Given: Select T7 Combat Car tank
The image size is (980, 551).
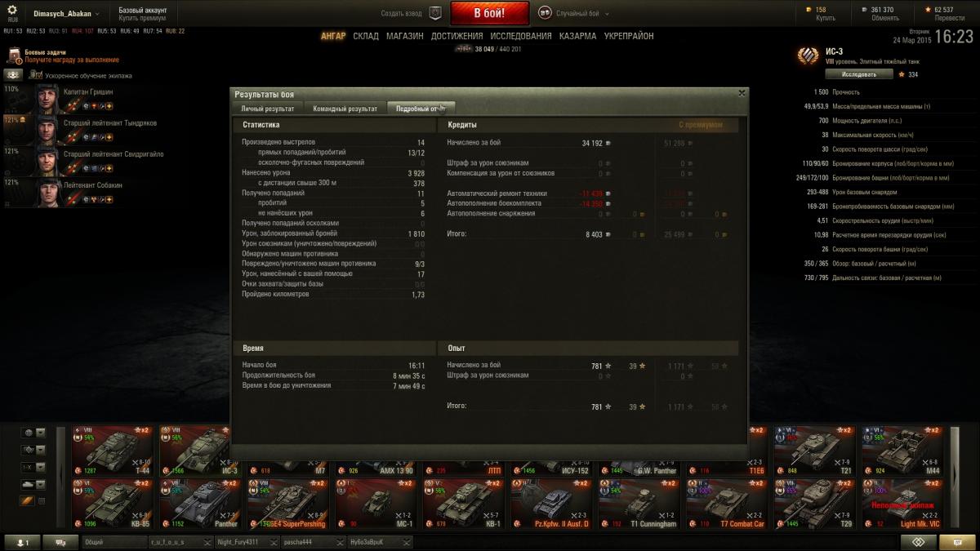Looking at the screenshot, I should (x=727, y=504).
